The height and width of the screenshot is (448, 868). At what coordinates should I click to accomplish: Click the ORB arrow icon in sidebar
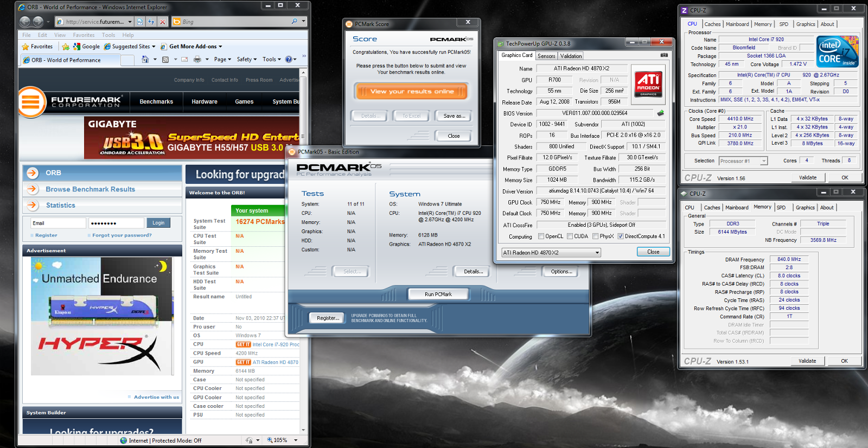coord(33,173)
